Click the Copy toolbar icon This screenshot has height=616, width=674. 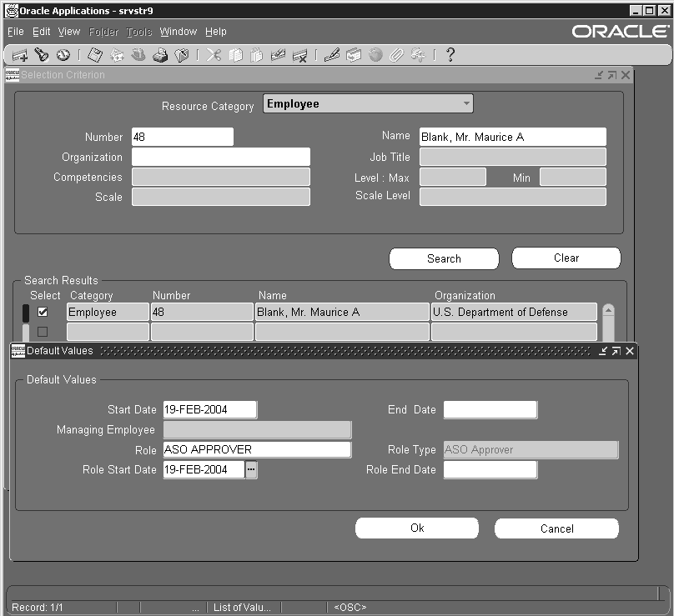pos(235,55)
